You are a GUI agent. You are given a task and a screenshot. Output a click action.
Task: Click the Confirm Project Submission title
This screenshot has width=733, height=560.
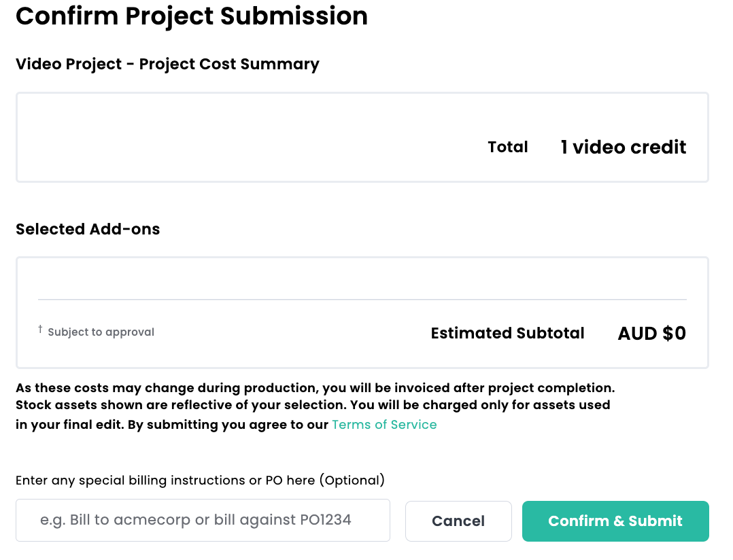(192, 16)
